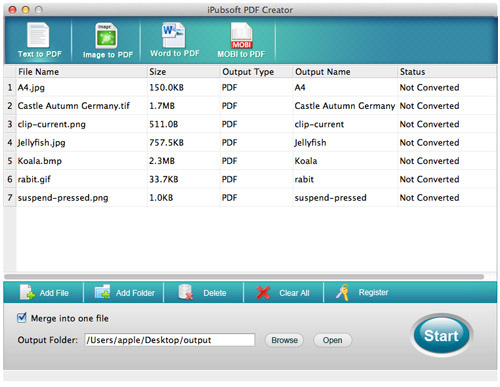Click the Delete database icon button
The height and width of the screenshot is (387, 500).
point(186,292)
